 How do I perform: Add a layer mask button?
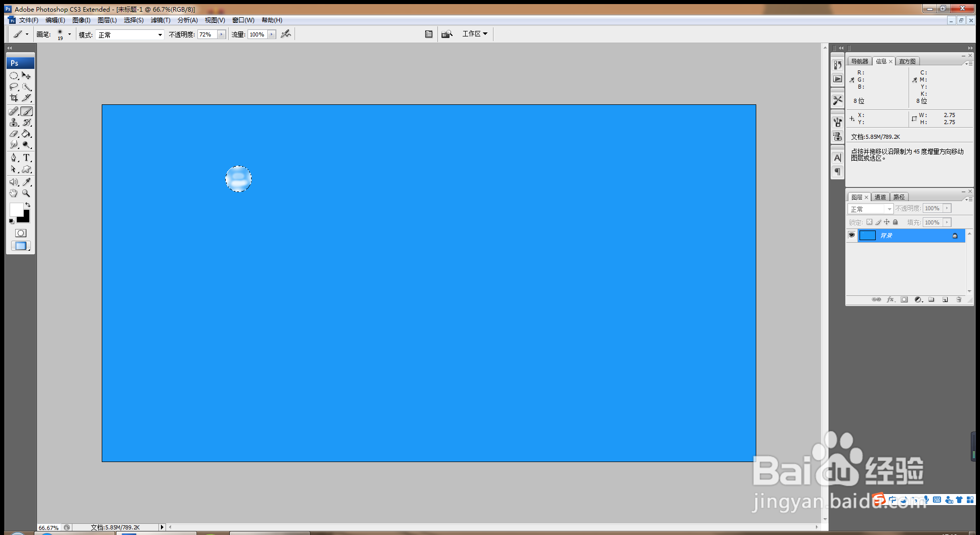[904, 300]
